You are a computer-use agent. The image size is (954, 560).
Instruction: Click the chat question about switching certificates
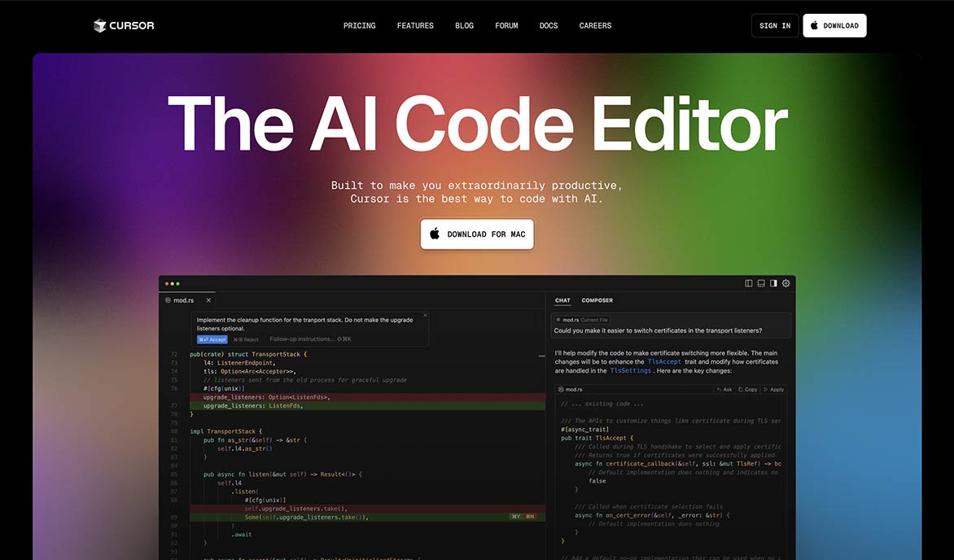[658, 330]
